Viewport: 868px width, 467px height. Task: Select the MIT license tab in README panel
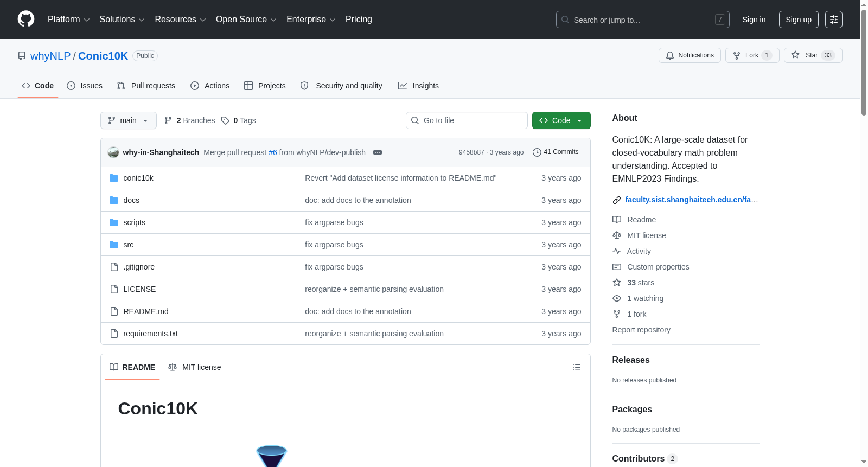195,367
